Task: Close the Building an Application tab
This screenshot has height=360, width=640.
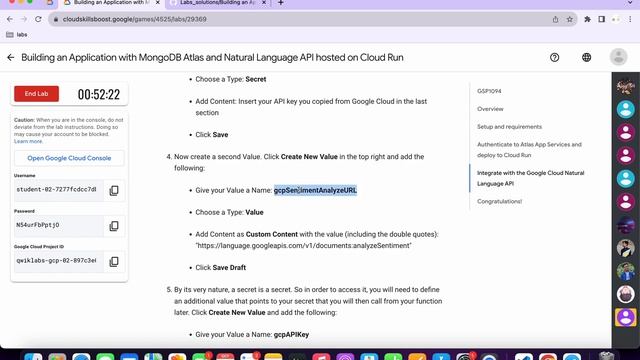Action: tap(158, 3)
